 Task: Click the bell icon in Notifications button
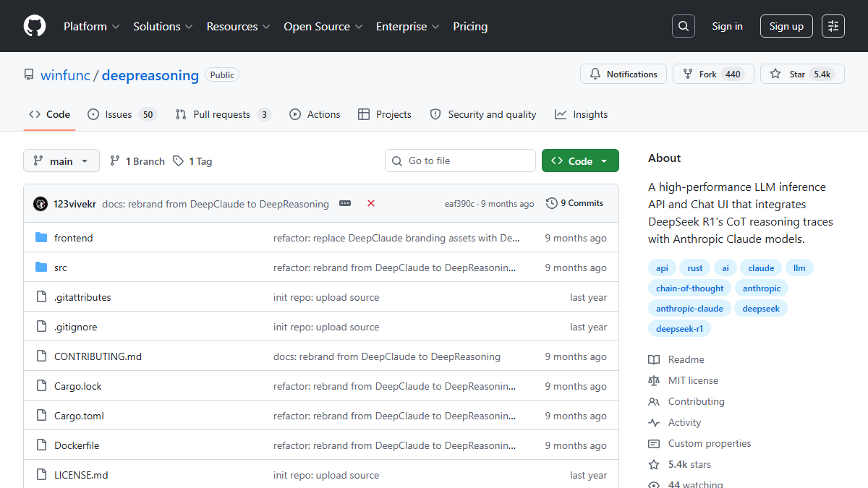(x=595, y=74)
